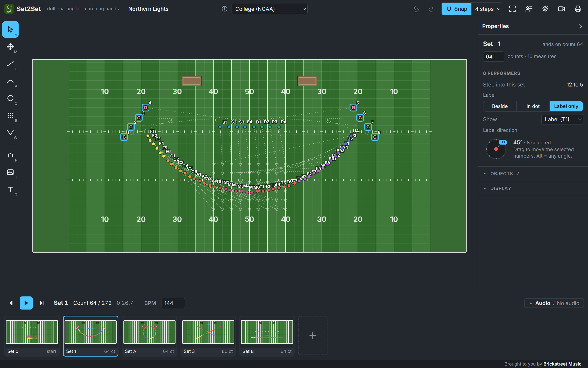Collapse the Properties panel chevron
The width and height of the screenshot is (588, 368).
pos(580,26)
